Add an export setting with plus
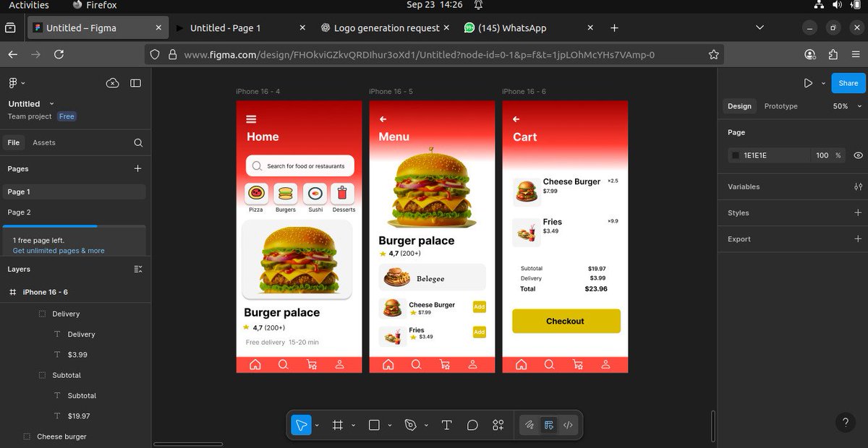The height and width of the screenshot is (448, 868). point(858,238)
